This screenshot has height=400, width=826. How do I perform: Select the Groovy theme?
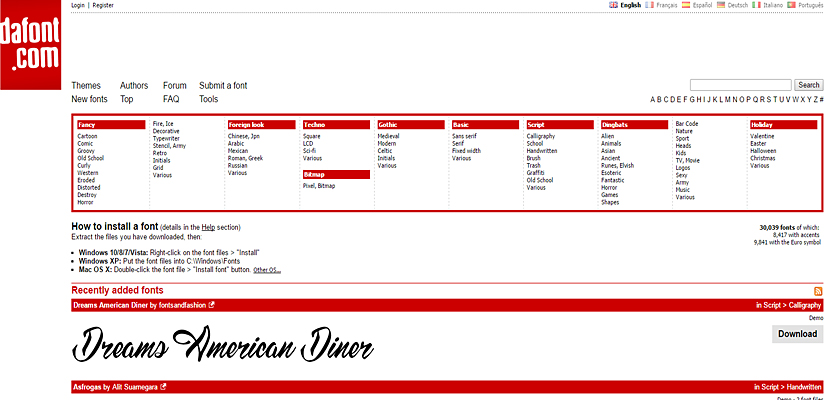86,151
